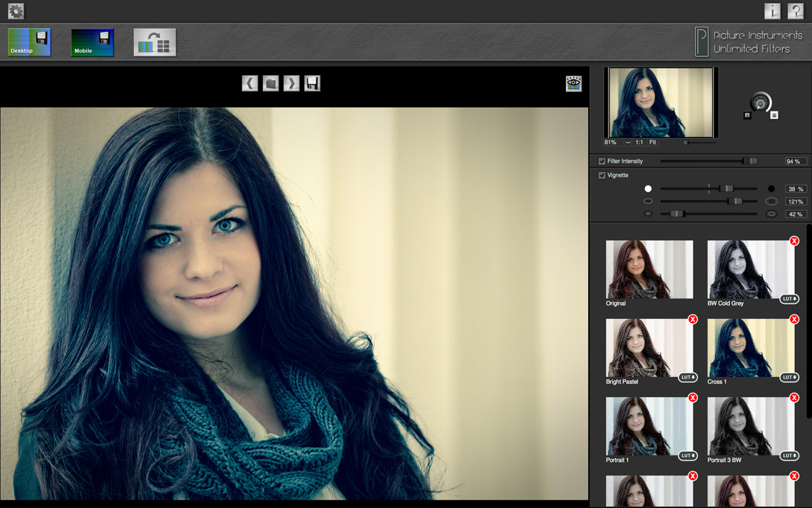
Task: Export LUT for Portrait 3 BW
Action: click(x=790, y=455)
